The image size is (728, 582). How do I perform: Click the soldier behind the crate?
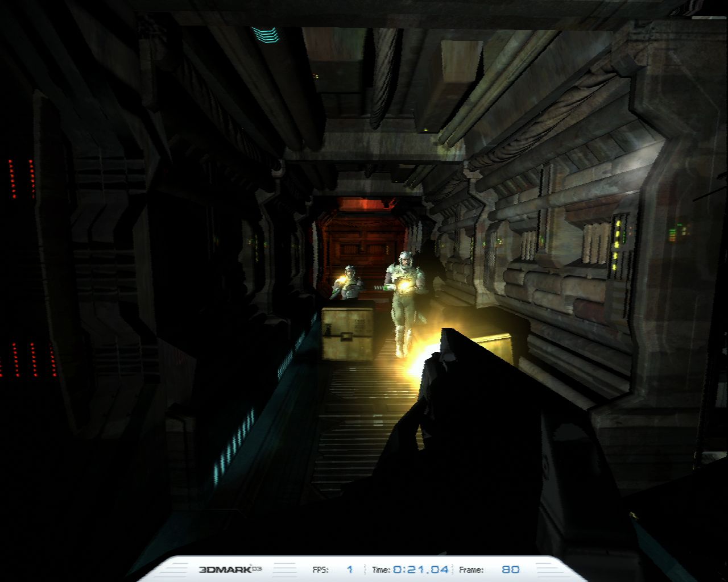click(348, 282)
